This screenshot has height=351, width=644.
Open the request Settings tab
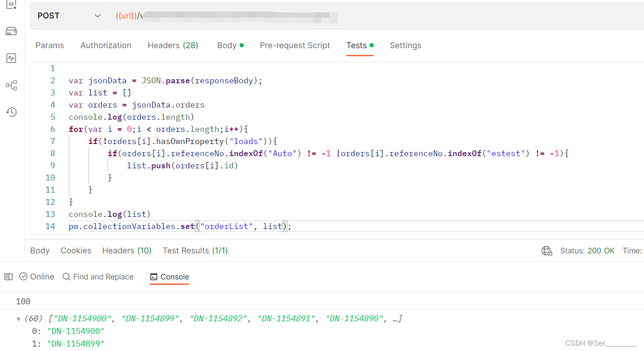coord(405,45)
